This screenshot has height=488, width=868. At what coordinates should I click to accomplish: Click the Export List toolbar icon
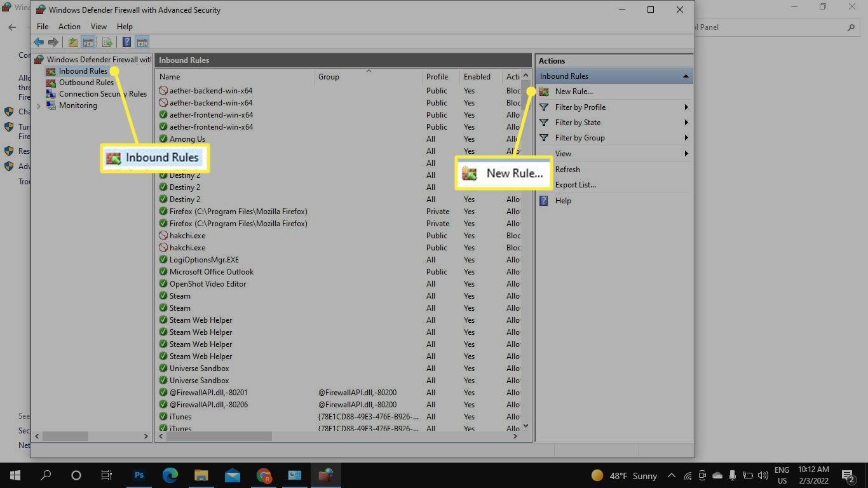(107, 43)
